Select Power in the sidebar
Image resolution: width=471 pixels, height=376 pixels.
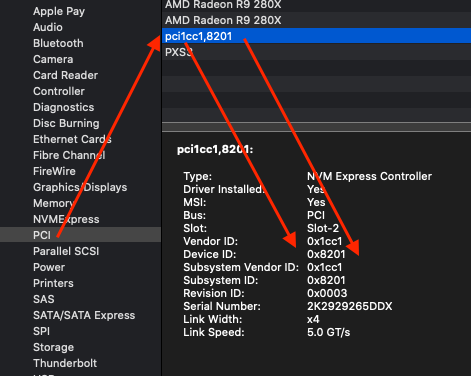(49, 267)
